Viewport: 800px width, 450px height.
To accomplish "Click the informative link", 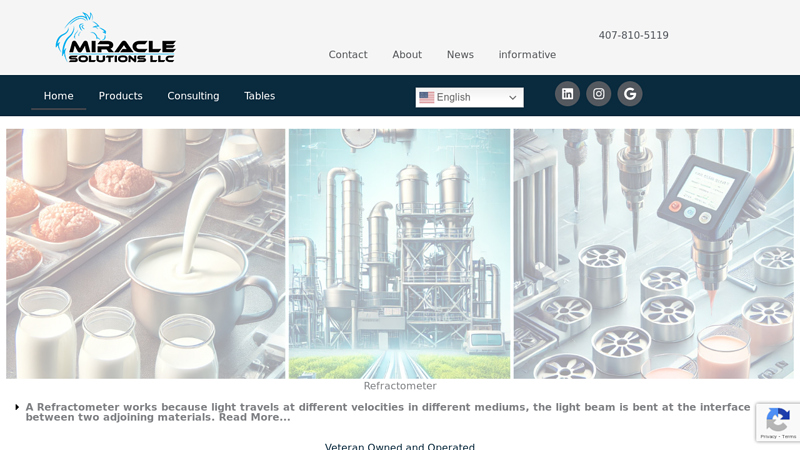I will [x=527, y=55].
